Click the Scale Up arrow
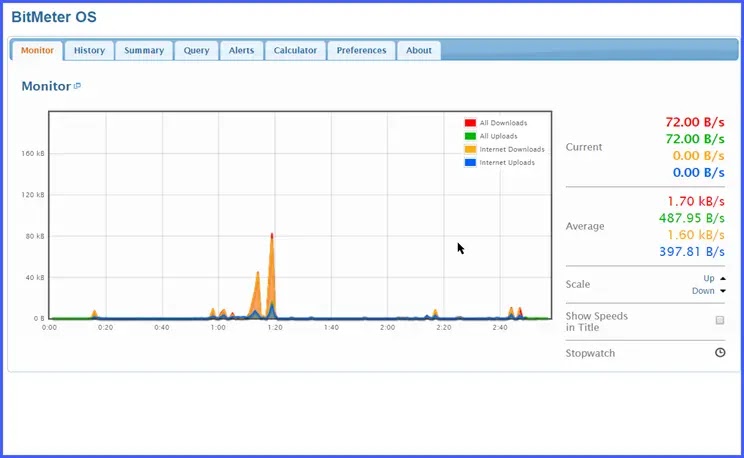 tap(723, 279)
